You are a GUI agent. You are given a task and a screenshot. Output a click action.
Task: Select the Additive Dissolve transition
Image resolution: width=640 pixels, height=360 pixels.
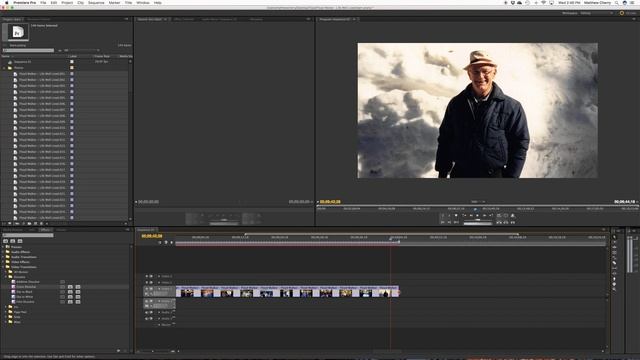(x=28, y=282)
